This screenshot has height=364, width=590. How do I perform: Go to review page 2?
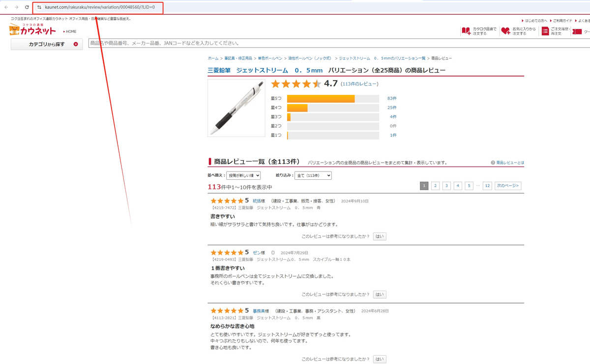tap(435, 186)
